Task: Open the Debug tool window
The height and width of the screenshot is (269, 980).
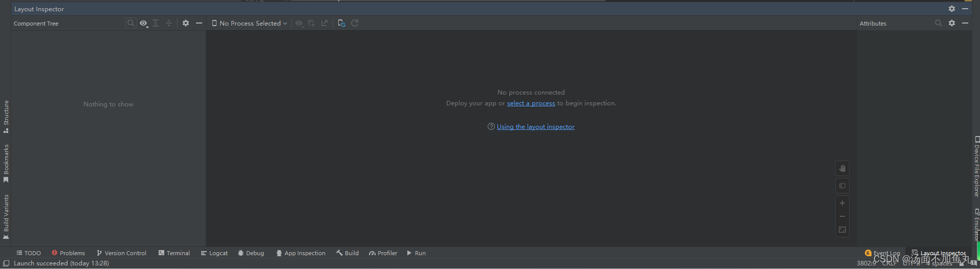Action: pos(251,253)
